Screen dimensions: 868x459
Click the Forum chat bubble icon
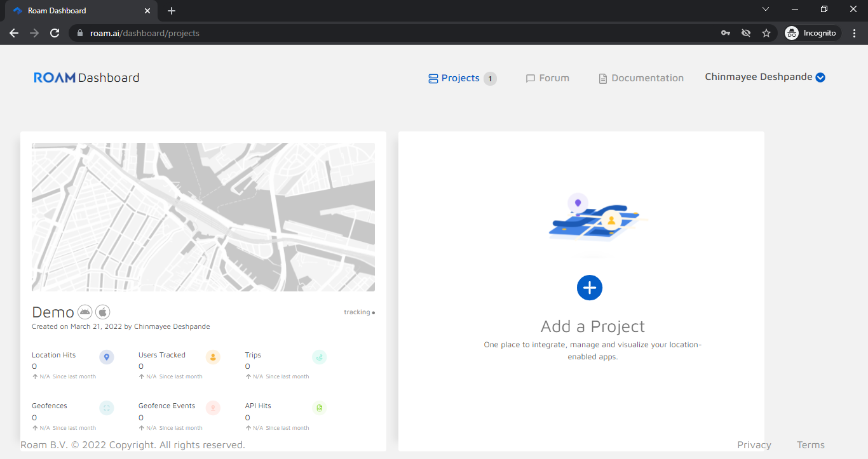(x=531, y=79)
